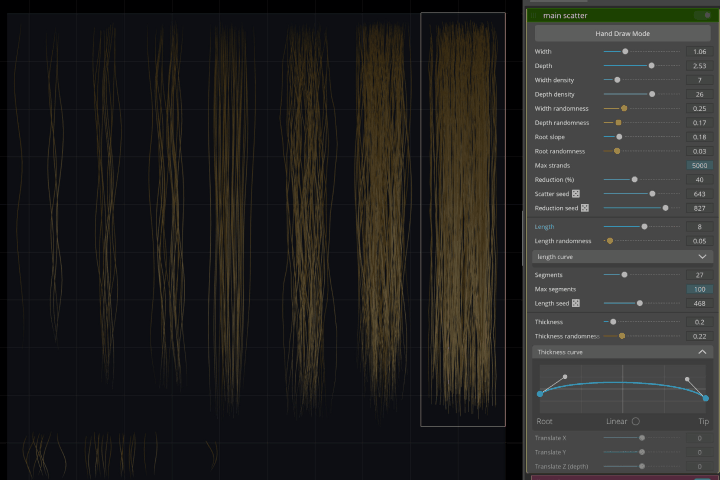Click the Translate Y slider handle
Viewport: 720px width, 480px height.
pyautogui.click(x=642, y=452)
